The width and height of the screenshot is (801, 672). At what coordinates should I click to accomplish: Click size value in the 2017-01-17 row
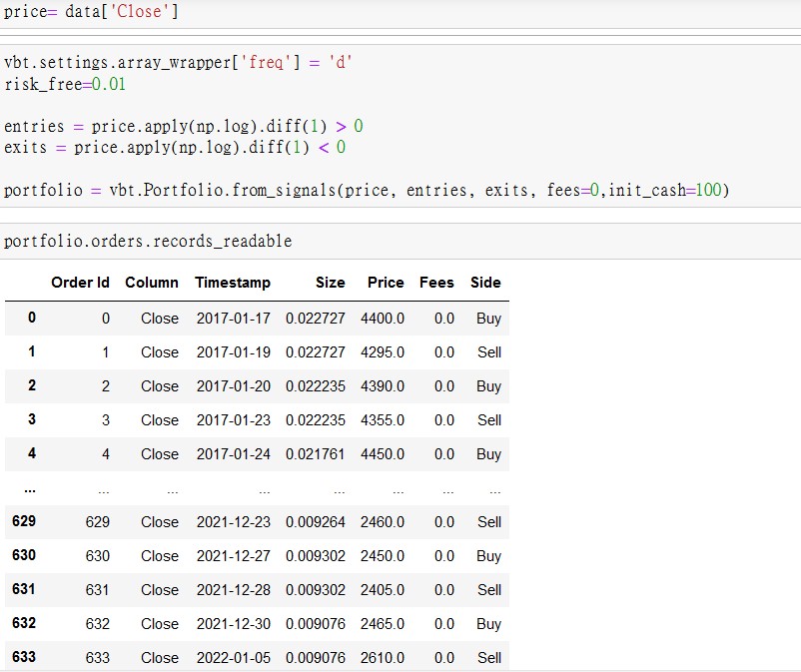[316, 319]
